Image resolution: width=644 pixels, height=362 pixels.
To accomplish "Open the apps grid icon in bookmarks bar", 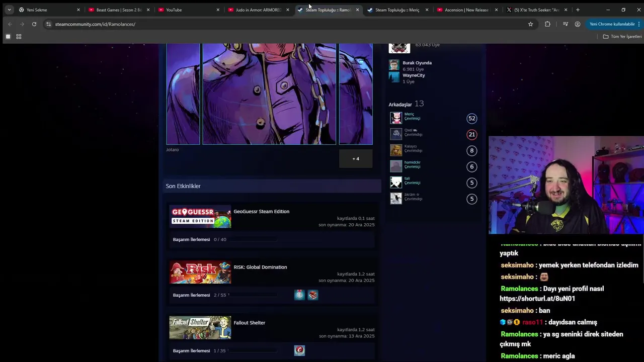I will pyautogui.click(x=19, y=37).
